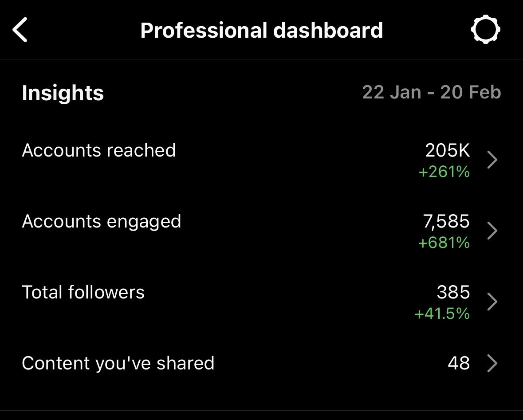The width and height of the screenshot is (523, 420).
Task: Tap the 22 Jan - 20 Feb date range
Action: [x=431, y=92]
